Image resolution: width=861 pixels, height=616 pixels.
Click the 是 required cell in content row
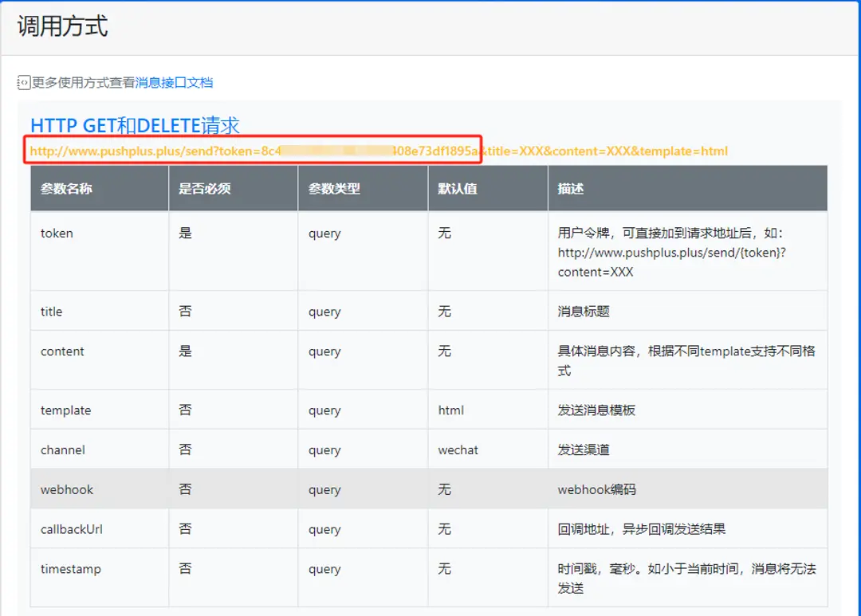(x=234, y=360)
